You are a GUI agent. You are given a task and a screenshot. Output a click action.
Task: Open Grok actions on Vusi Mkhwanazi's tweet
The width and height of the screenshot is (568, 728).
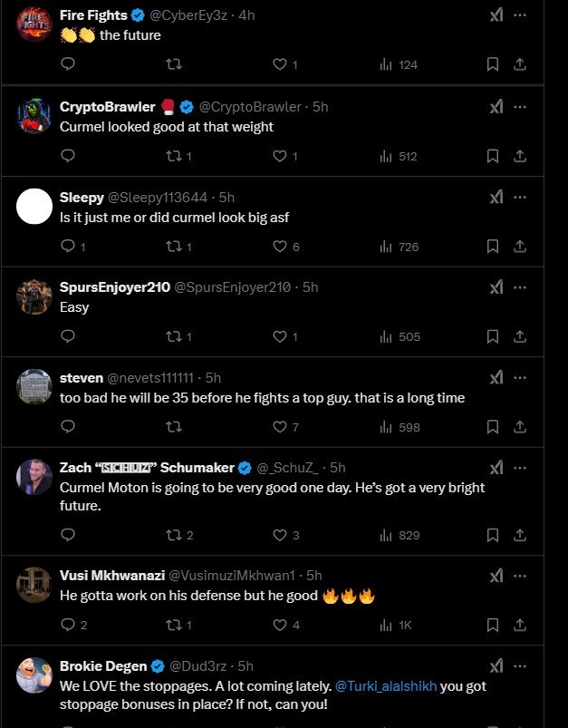495,572
